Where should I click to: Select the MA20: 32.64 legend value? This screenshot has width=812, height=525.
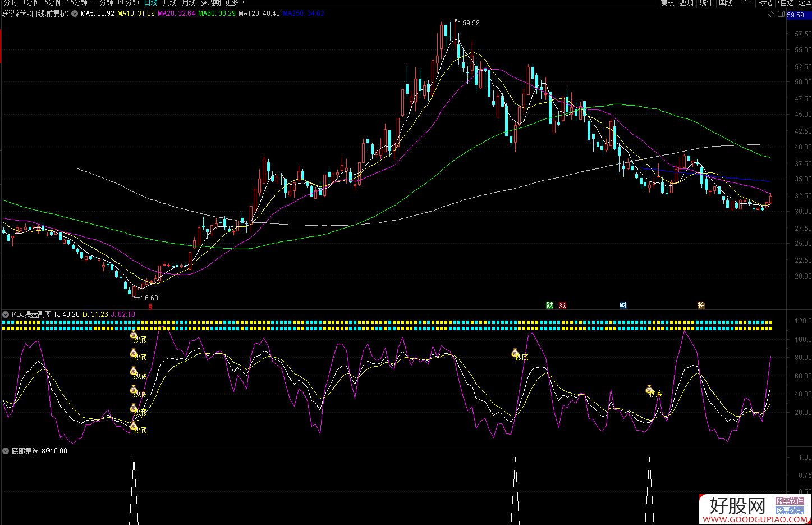pyautogui.click(x=176, y=13)
